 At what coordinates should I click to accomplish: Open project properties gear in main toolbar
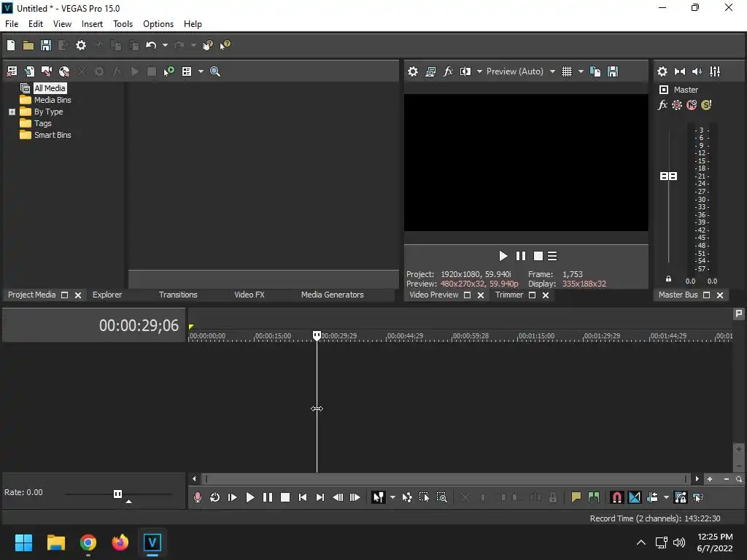pyautogui.click(x=81, y=45)
